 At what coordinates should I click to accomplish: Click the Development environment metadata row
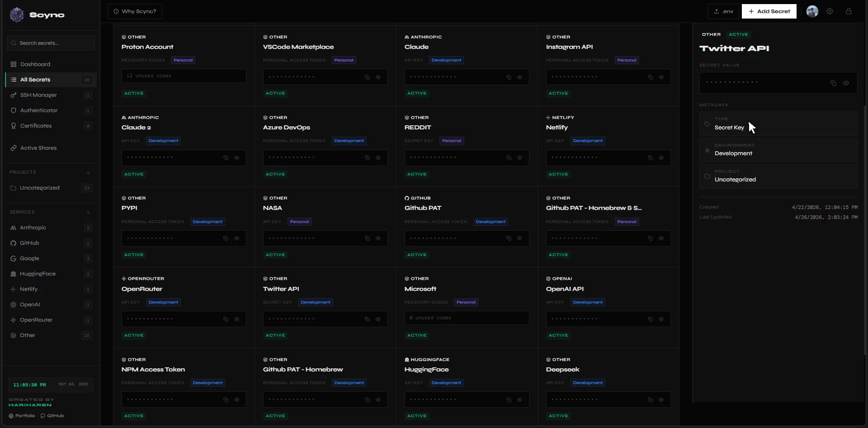[x=778, y=150]
